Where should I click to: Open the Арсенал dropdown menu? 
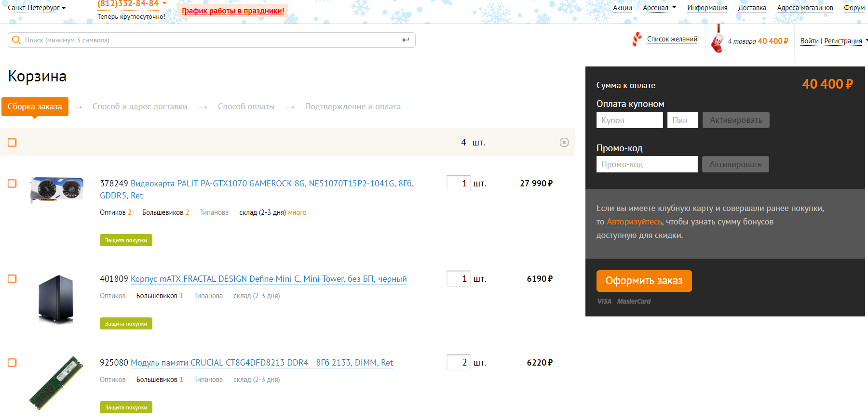pos(660,8)
